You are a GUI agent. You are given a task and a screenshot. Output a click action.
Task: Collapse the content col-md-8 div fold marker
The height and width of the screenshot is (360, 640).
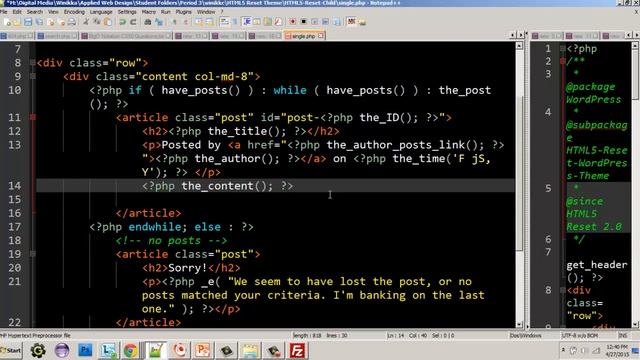tap(33, 76)
